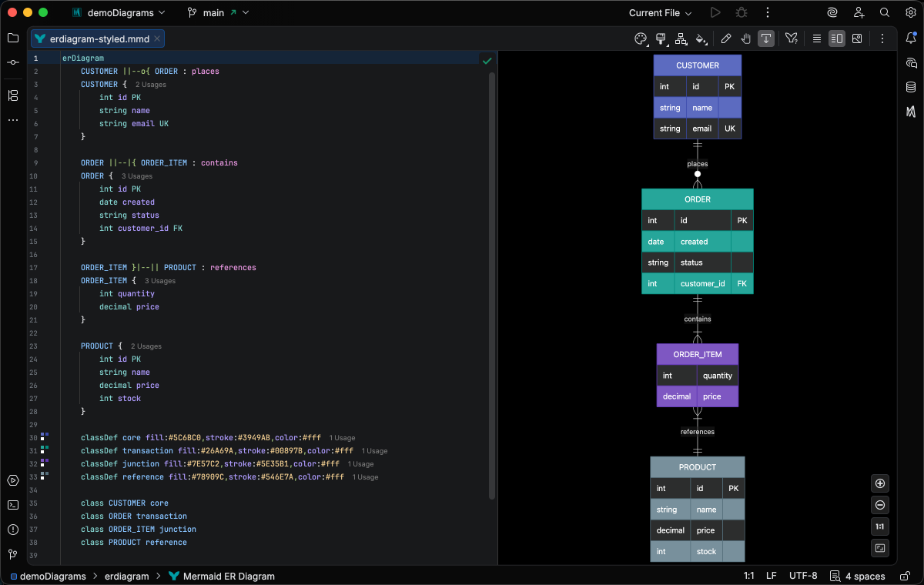Click the zoom in plus button
Image resolution: width=924 pixels, height=585 pixels.
tap(880, 483)
